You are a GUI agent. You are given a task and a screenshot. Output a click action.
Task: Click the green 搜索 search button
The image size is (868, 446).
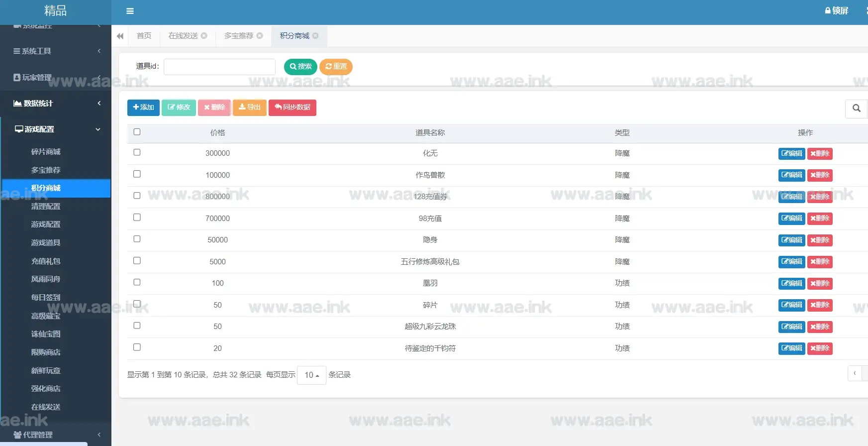click(x=300, y=67)
